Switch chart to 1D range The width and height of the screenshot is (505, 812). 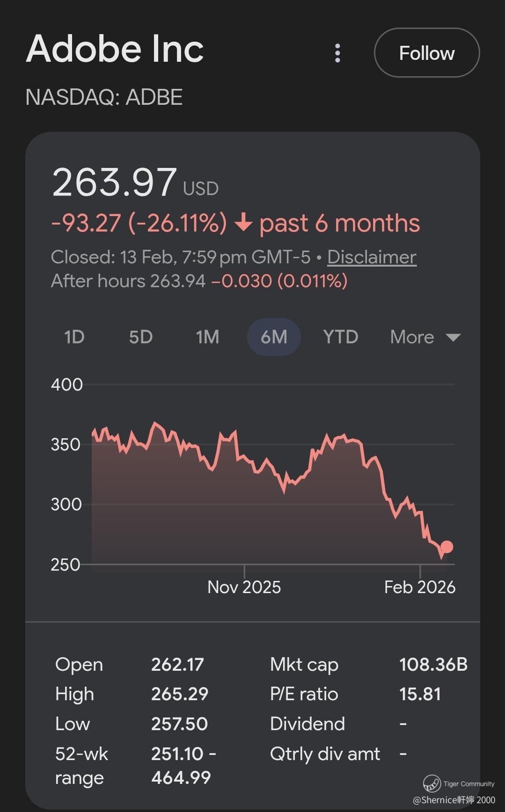coord(74,337)
